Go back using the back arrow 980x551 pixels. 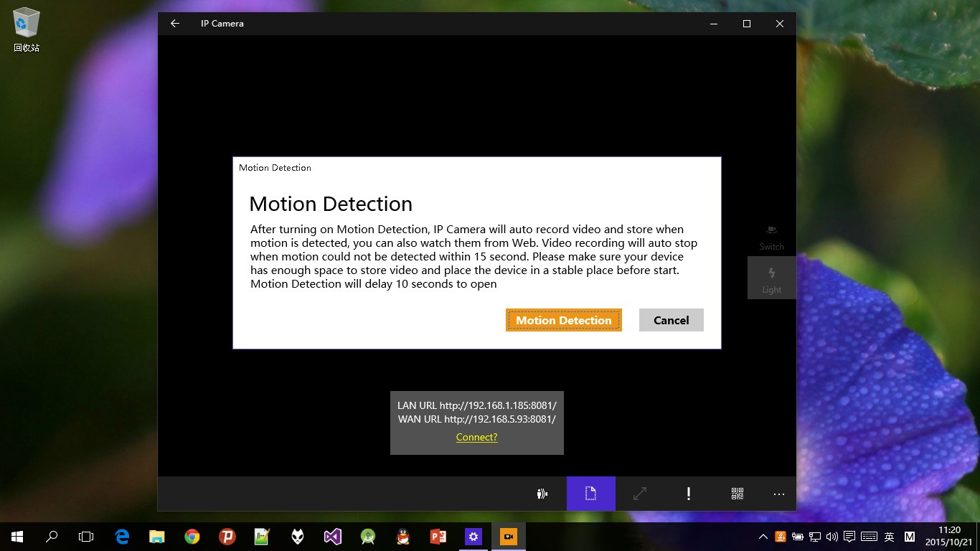[x=174, y=23]
